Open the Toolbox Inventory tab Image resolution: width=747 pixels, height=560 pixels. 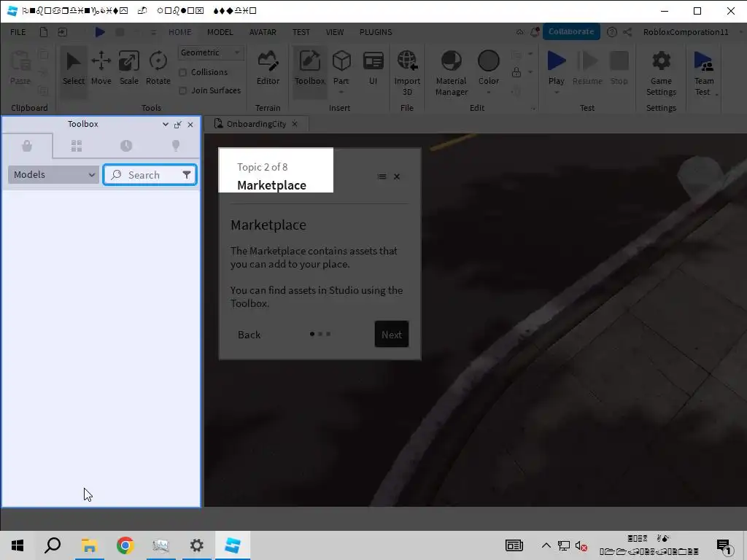[27, 146]
